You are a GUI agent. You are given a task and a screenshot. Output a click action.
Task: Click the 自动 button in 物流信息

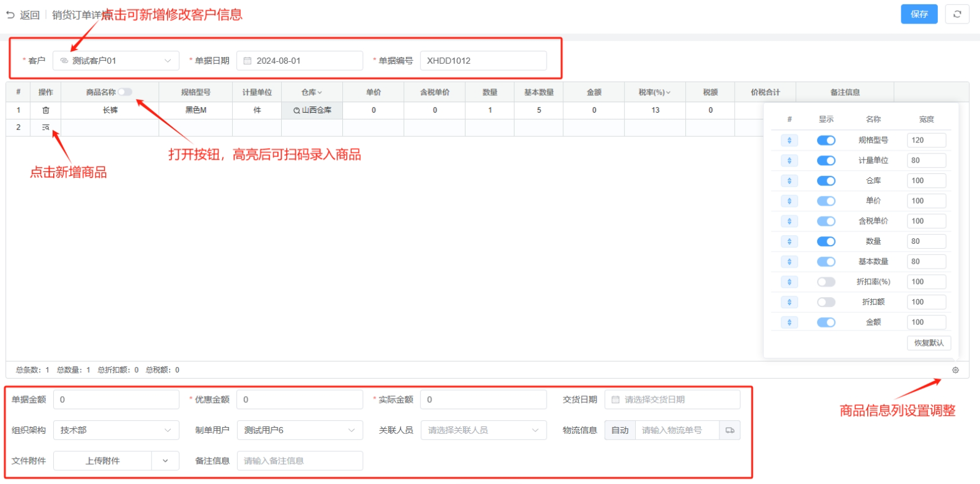pyautogui.click(x=620, y=430)
